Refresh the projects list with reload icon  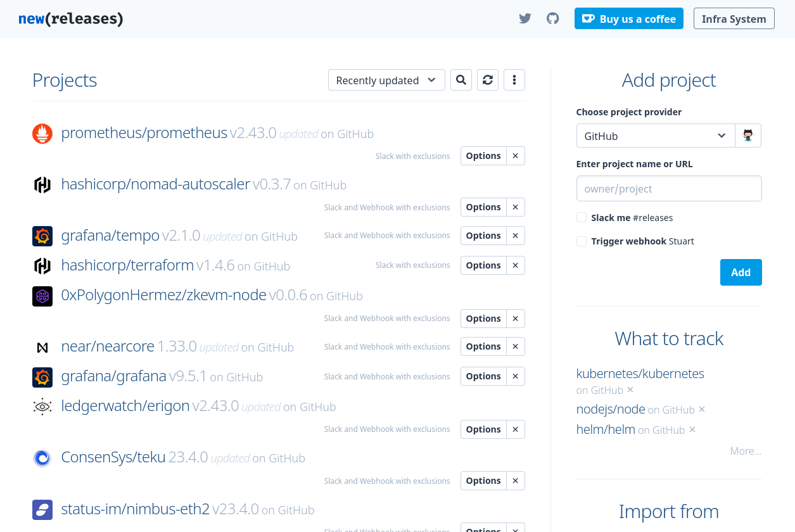[488, 80]
